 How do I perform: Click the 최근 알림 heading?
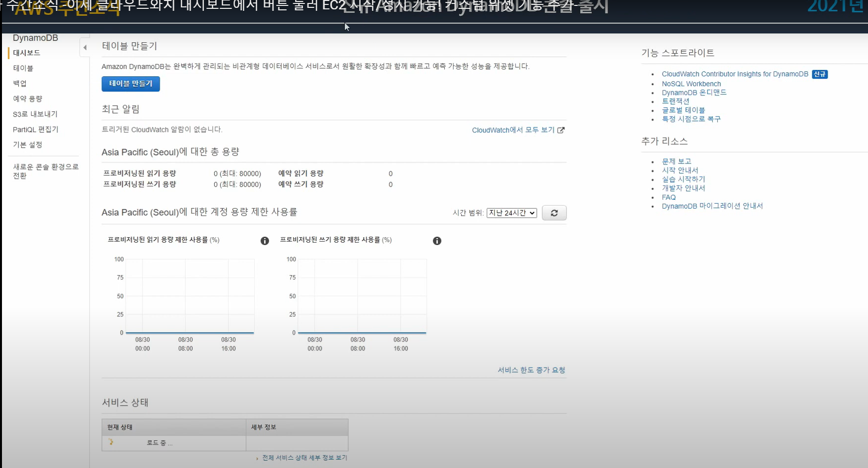click(121, 109)
